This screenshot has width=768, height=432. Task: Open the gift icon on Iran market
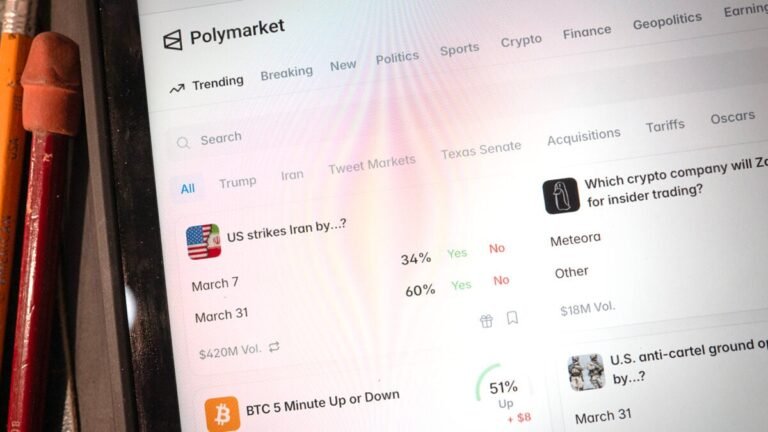486,321
